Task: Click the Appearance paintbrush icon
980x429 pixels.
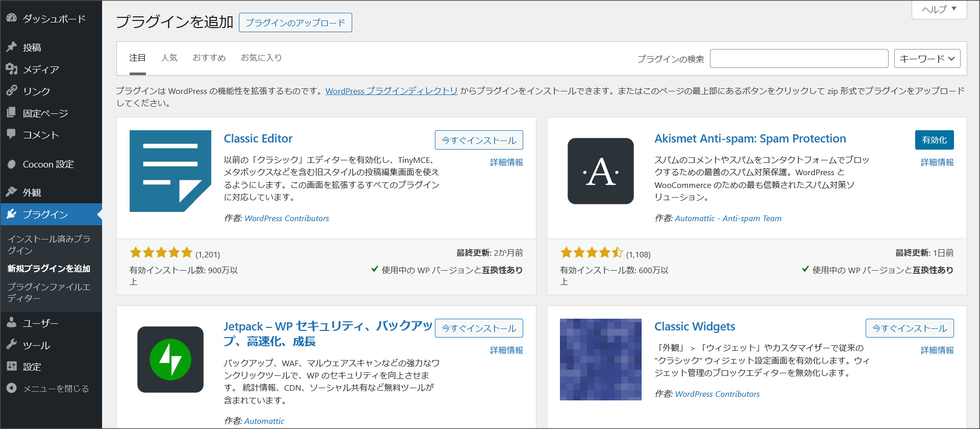Action: coord(11,192)
